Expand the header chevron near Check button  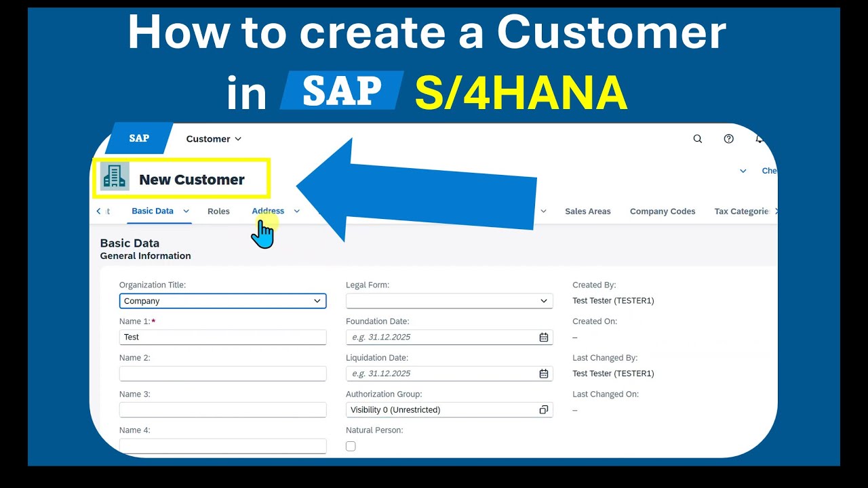pos(743,171)
